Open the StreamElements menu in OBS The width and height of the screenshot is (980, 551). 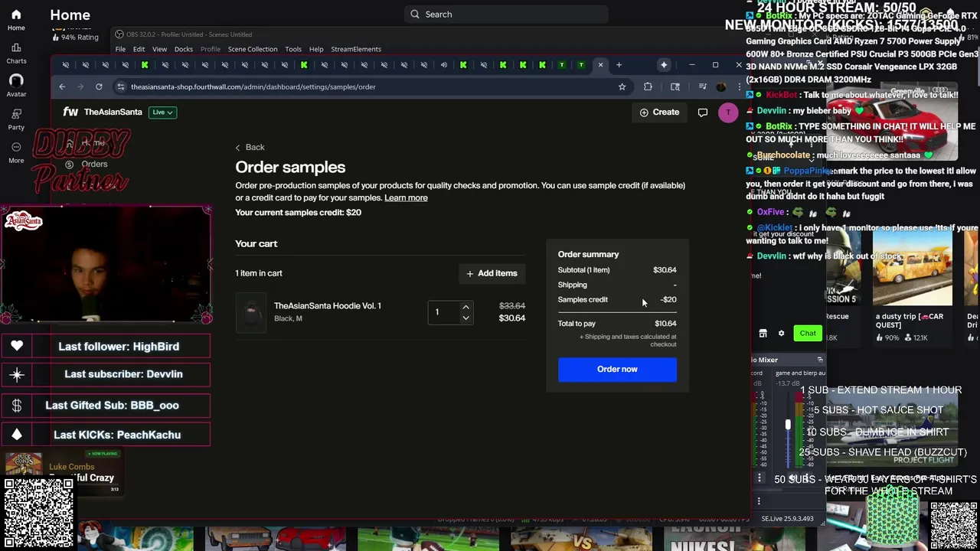pyautogui.click(x=356, y=49)
